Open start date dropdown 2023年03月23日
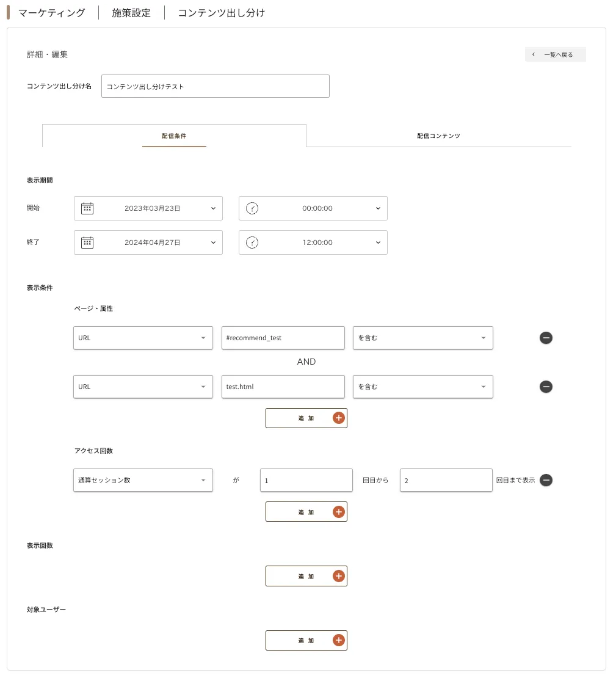The width and height of the screenshot is (616, 678). tap(148, 208)
